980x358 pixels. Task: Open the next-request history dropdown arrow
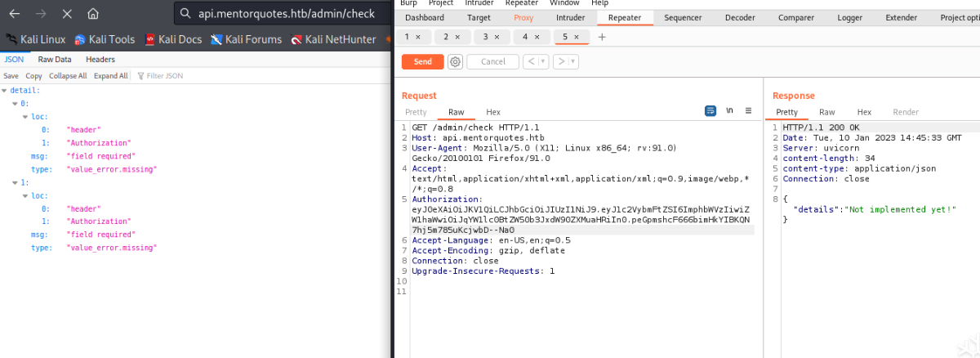(x=573, y=61)
